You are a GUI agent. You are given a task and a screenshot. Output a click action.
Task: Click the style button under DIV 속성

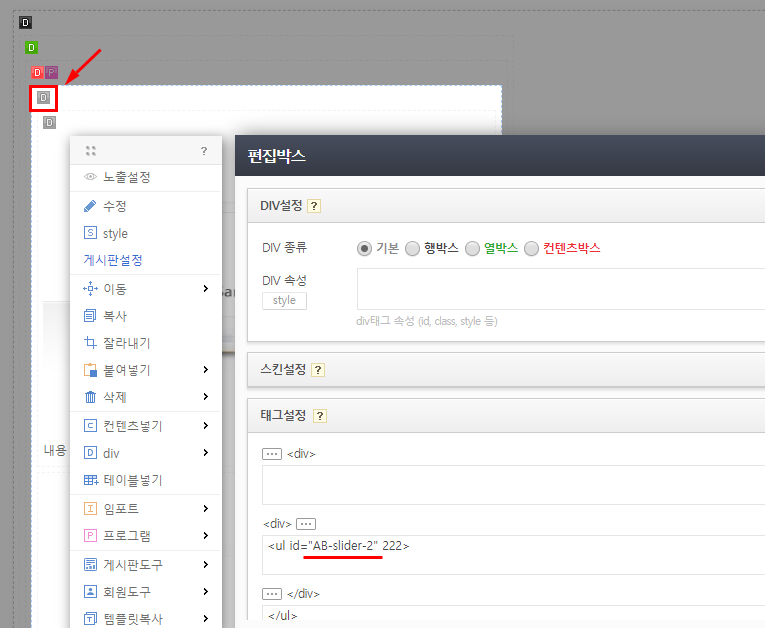click(284, 300)
